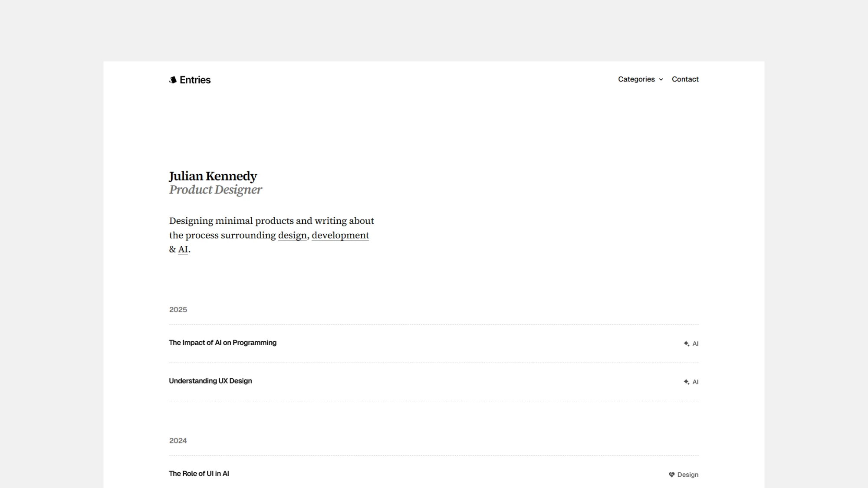868x488 pixels.
Task: Follow the development link in bio
Action: click(x=340, y=235)
